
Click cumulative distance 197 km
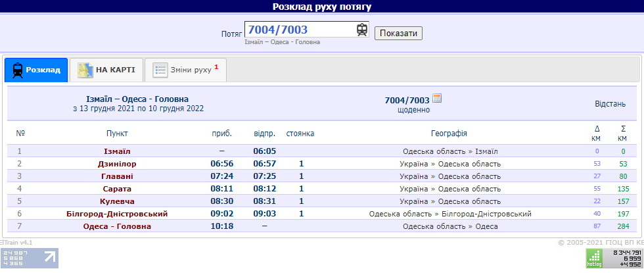[623, 214]
